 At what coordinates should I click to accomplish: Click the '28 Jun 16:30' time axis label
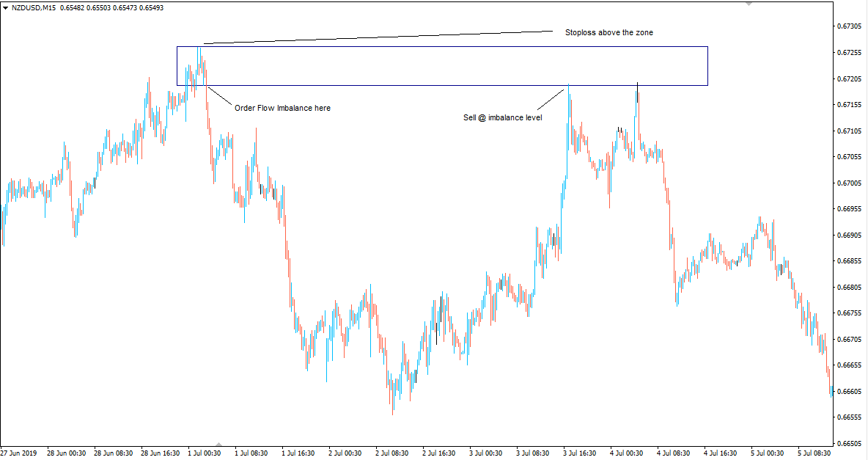tap(161, 453)
